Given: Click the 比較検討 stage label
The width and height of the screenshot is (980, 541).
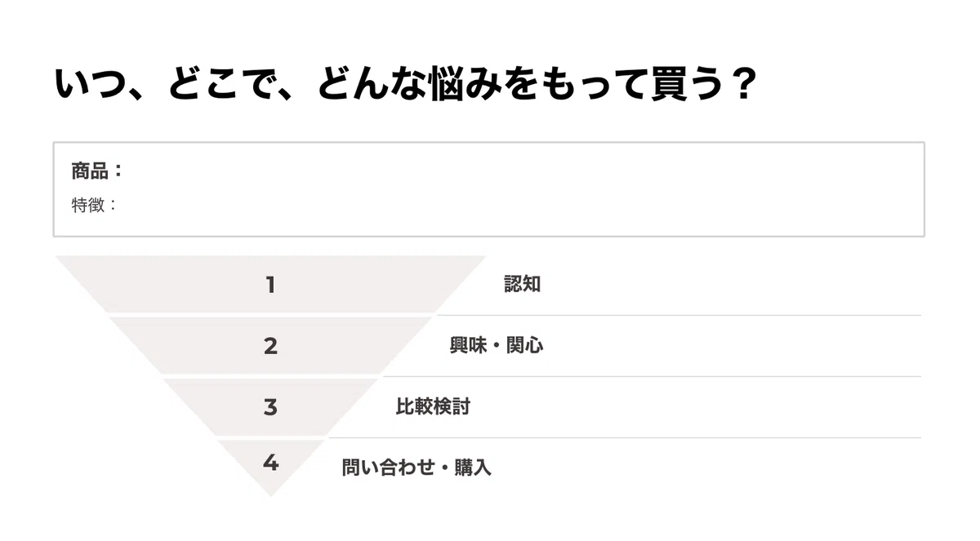Looking at the screenshot, I should (433, 406).
